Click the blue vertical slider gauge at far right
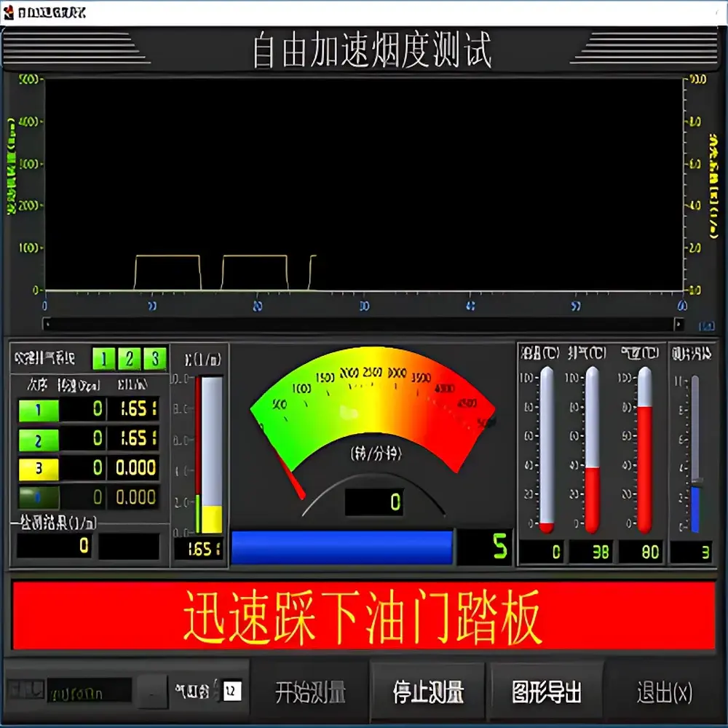This screenshot has width=728, height=728. coord(695,454)
